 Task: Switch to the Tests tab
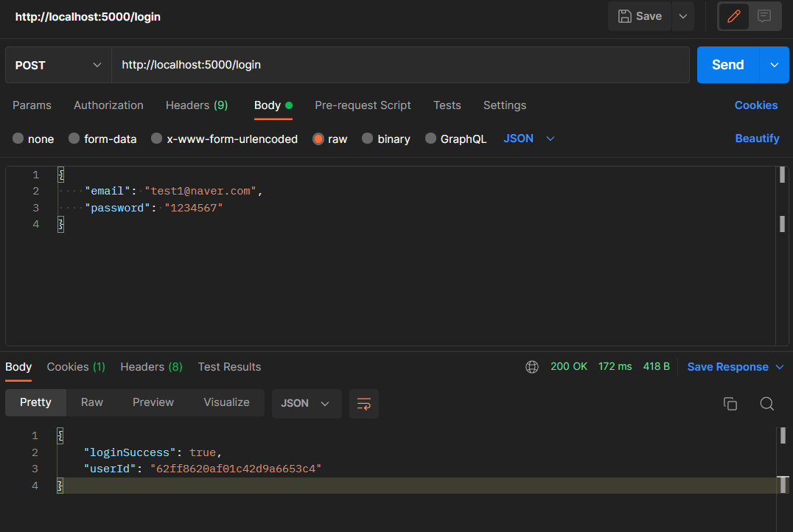tap(447, 105)
